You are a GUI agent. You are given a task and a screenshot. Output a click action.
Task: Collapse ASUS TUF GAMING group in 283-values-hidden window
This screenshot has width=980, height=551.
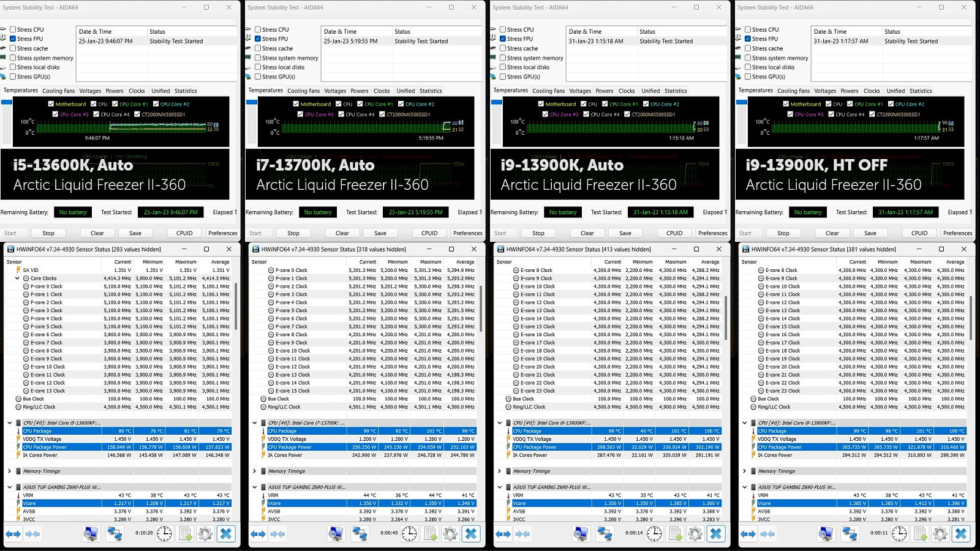click(9, 487)
